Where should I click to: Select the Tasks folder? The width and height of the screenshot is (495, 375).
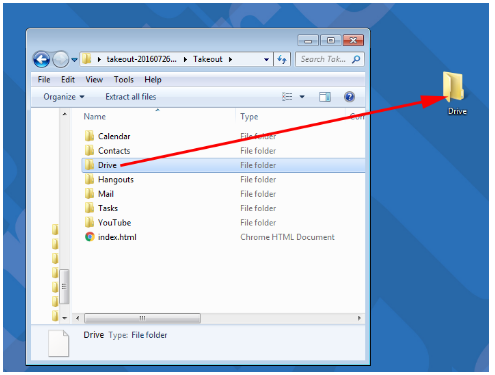[89, 208]
